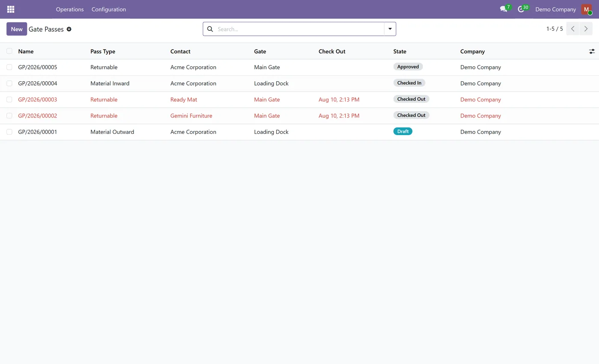The height and width of the screenshot is (364, 599).
Task: Open the conversations messages icon
Action: [504, 9]
